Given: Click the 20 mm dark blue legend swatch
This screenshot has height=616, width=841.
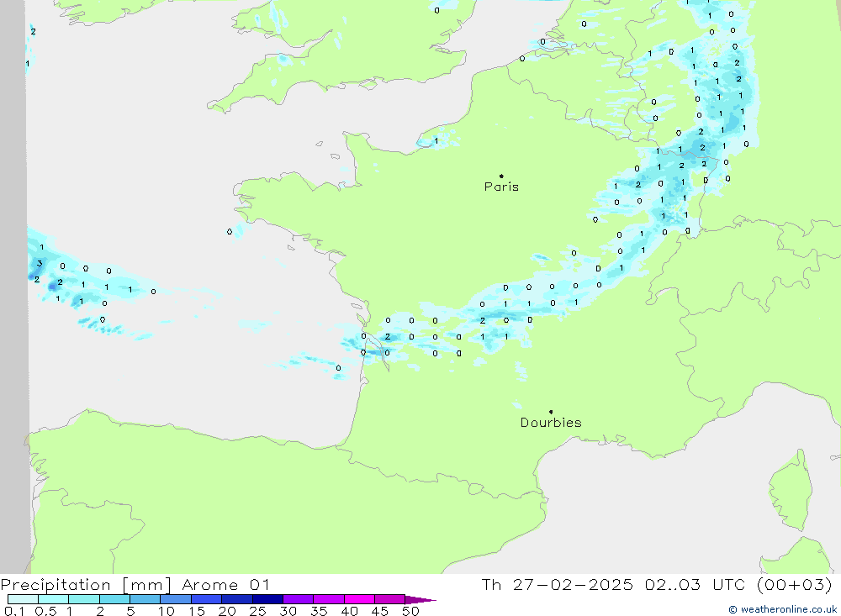Looking at the screenshot, I should [x=237, y=599].
